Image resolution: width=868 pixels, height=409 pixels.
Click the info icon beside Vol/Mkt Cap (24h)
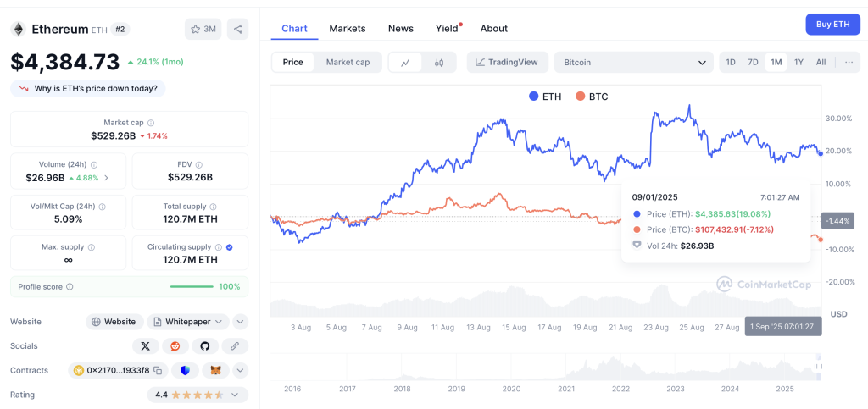point(103,206)
